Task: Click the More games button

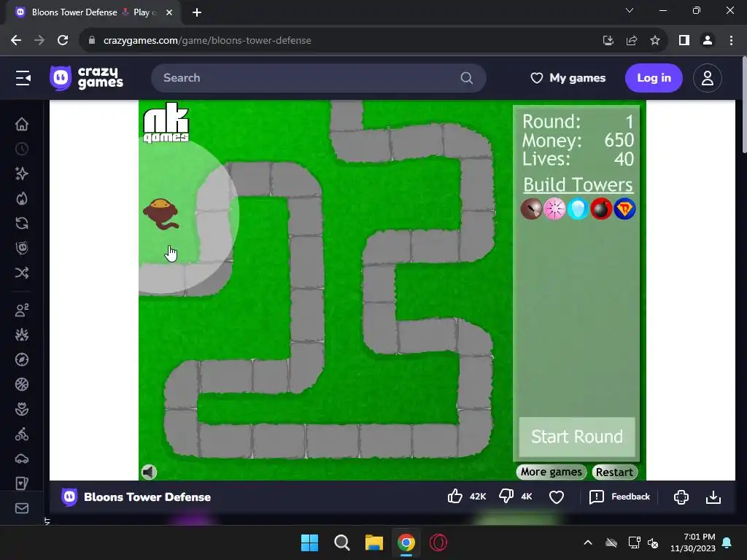Action: click(551, 472)
